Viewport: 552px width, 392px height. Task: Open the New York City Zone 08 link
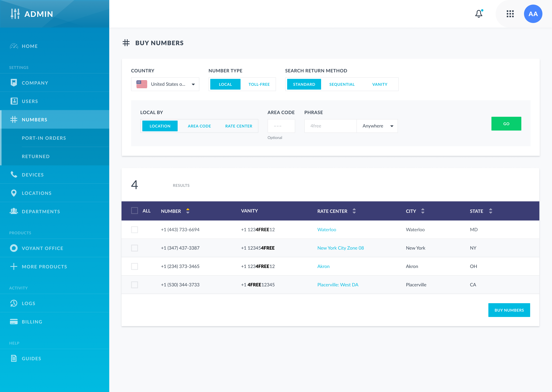tap(340, 248)
